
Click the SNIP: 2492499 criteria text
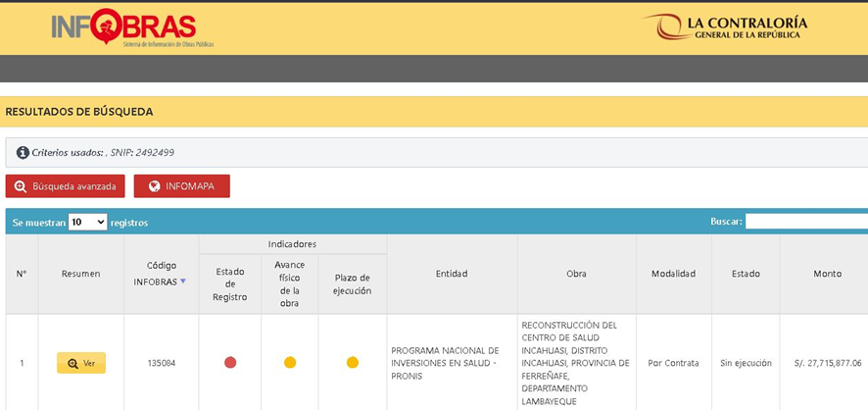click(x=142, y=152)
